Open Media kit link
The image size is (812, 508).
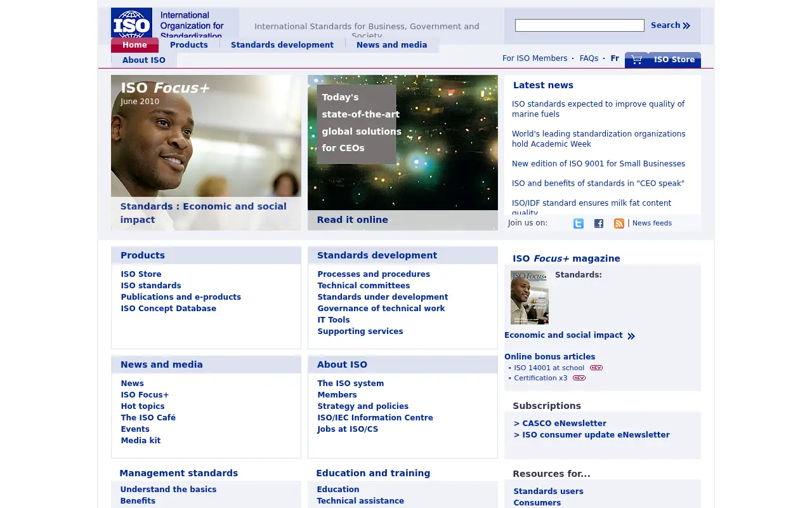(141, 441)
